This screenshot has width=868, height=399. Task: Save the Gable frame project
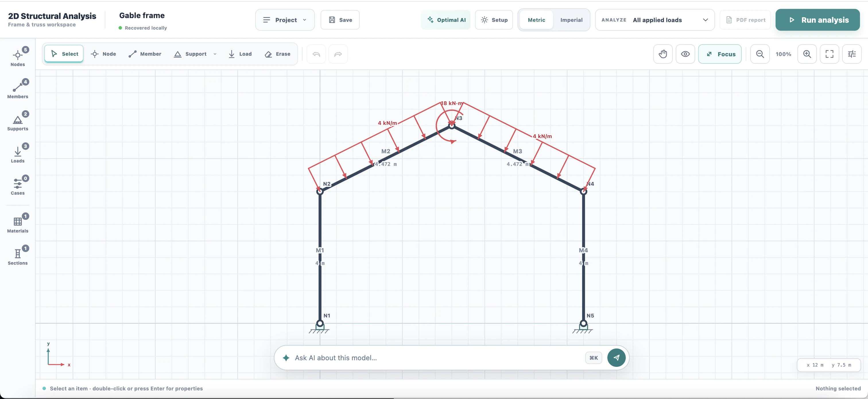340,20
